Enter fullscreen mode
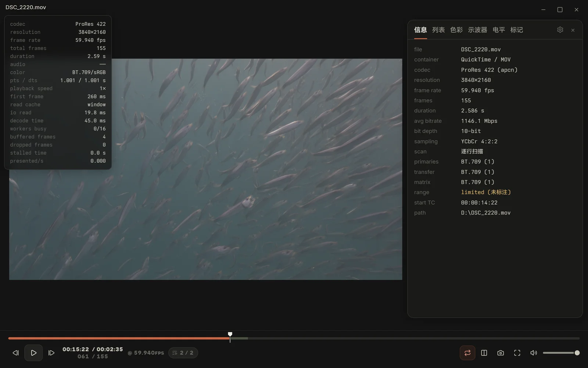The width and height of the screenshot is (588, 368). (517, 353)
